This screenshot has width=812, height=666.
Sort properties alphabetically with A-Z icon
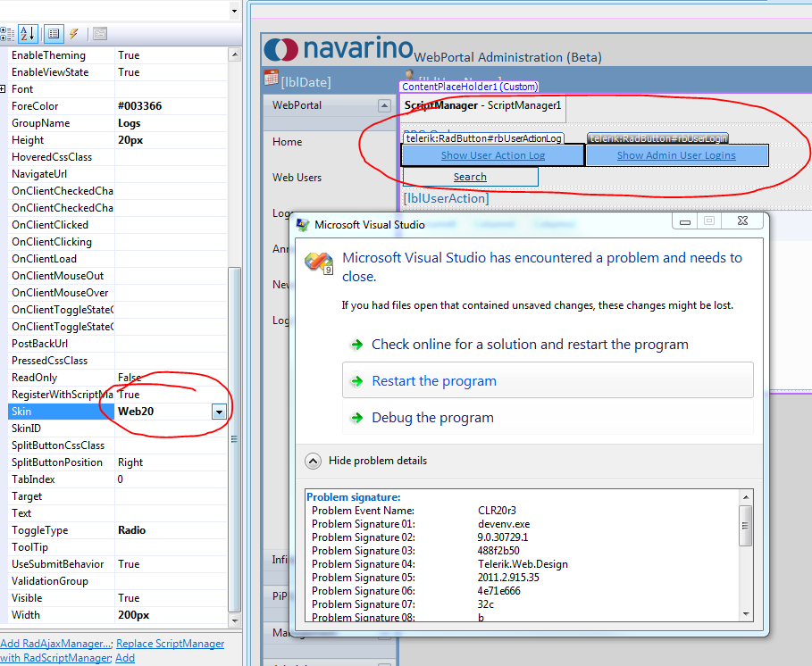point(28,34)
